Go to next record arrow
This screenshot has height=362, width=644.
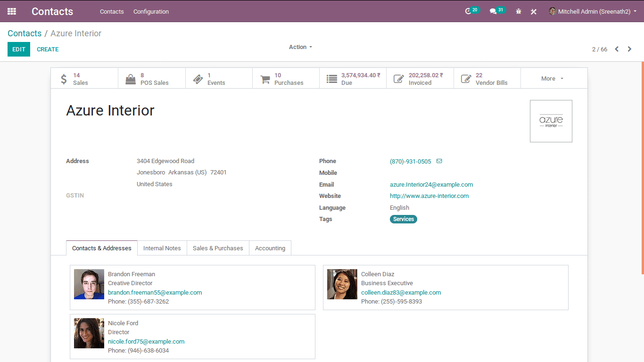[629, 49]
